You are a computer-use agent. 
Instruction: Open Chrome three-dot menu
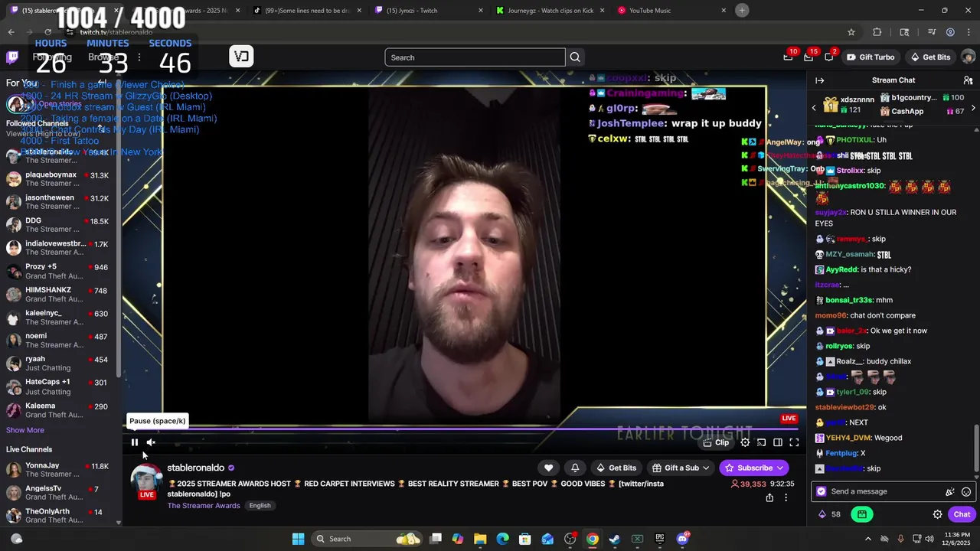click(x=969, y=32)
